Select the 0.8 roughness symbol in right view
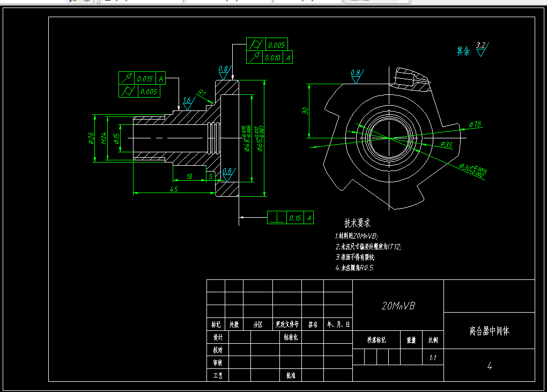 357,76
